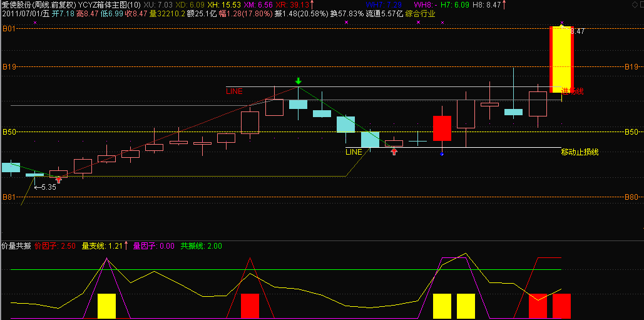Image resolution: width=644 pixels, height=320 pixels.
Task: Click the yellow bar under the first magenta peak
Action: click(106, 306)
